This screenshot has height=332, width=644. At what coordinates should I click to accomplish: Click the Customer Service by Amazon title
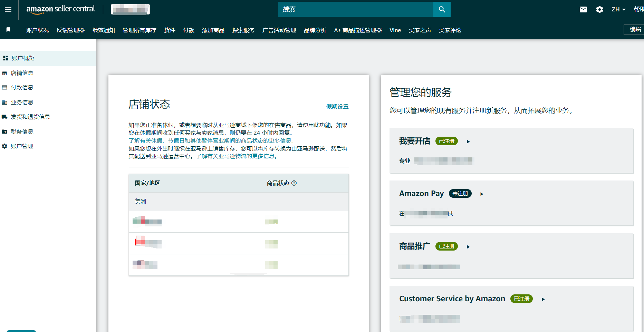pyautogui.click(x=452, y=299)
